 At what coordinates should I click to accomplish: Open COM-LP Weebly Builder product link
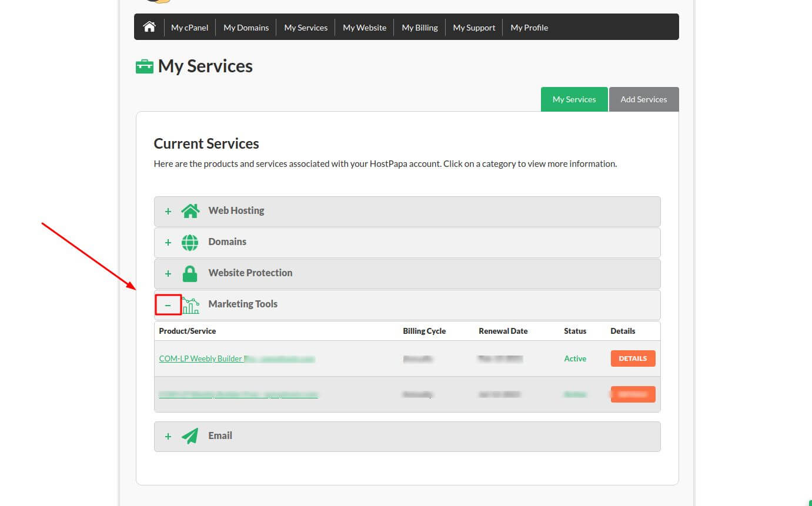(x=237, y=358)
